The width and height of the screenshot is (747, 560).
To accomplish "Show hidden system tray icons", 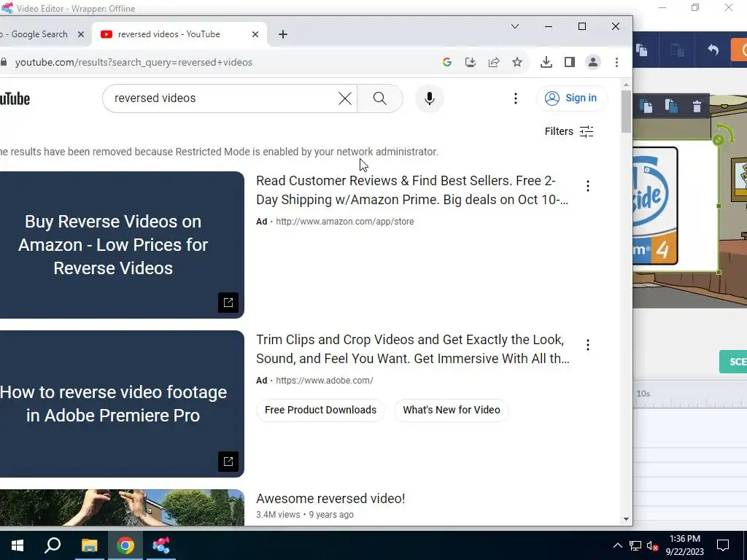I will 617,545.
